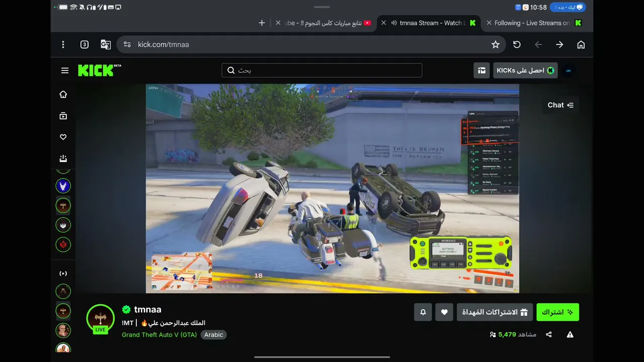Tap the 10:58 clock in status bar

click(x=538, y=8)
